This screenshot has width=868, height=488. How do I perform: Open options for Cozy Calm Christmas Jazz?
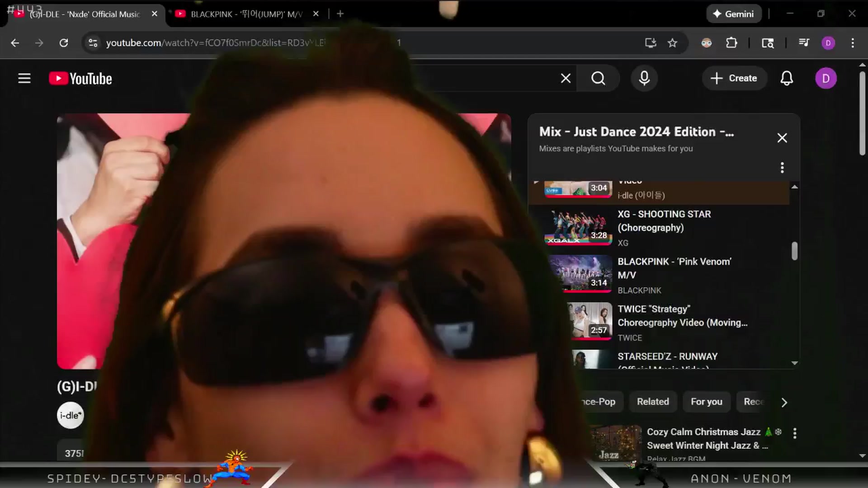coord(795,433)
